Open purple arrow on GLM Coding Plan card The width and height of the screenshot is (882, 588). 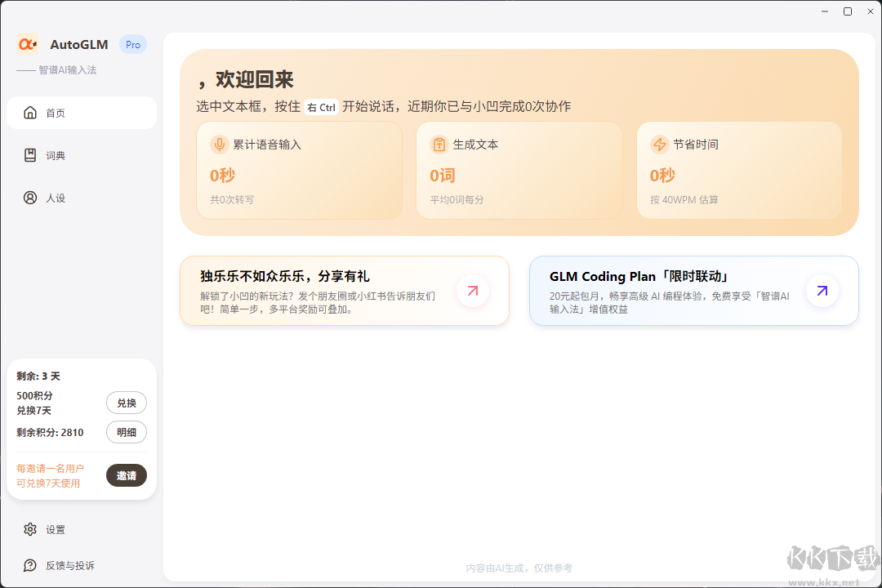[x=822, y=291]
